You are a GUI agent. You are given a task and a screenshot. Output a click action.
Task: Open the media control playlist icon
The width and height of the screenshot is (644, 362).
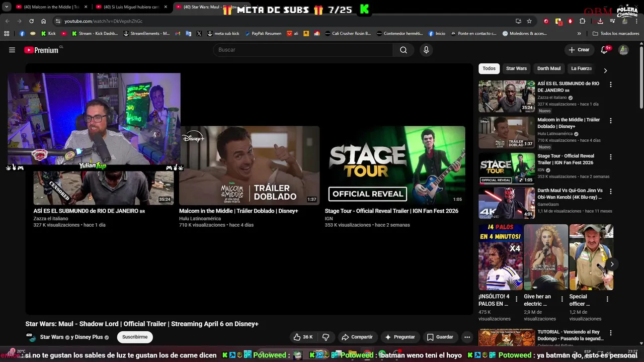[x=612, y=21]
